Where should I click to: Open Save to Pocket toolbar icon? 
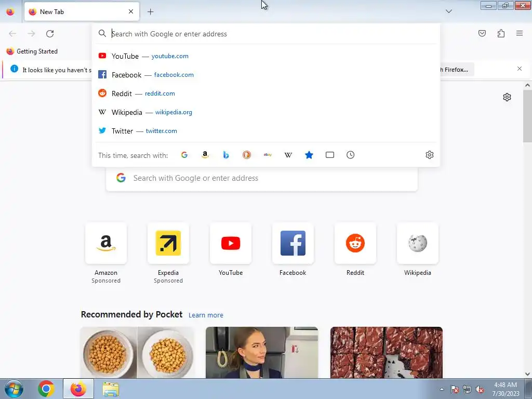482,33
